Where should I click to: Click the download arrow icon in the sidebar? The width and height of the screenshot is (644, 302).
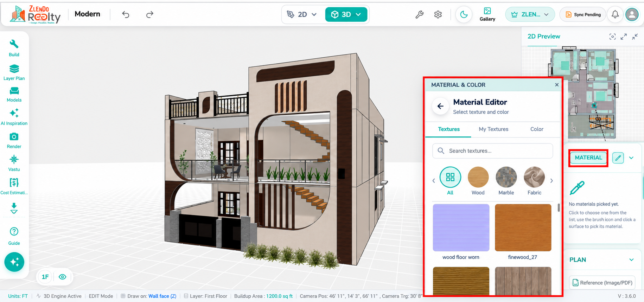point(14,208)
